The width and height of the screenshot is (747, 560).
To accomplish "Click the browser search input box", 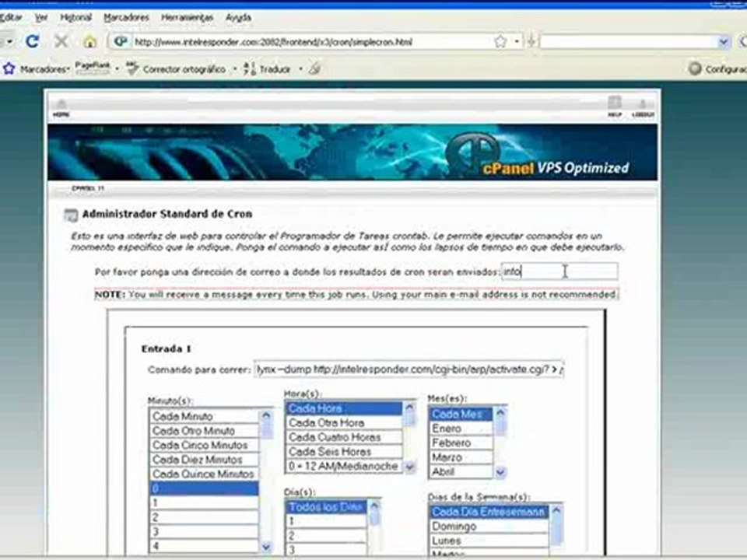I will [629, 42].
